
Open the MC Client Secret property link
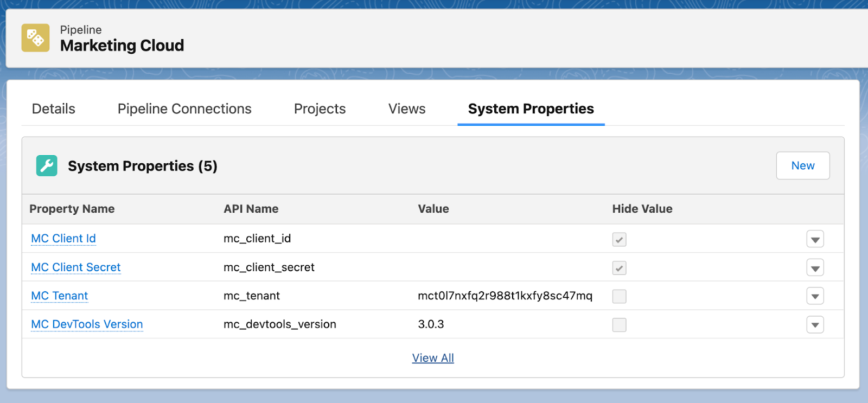[76, 267]
